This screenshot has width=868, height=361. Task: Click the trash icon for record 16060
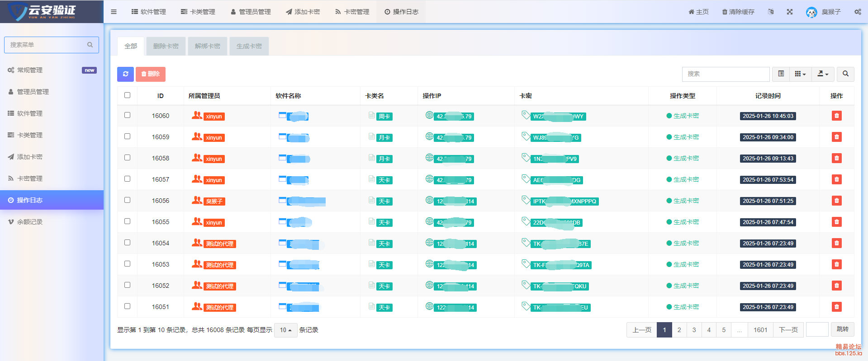836,116
